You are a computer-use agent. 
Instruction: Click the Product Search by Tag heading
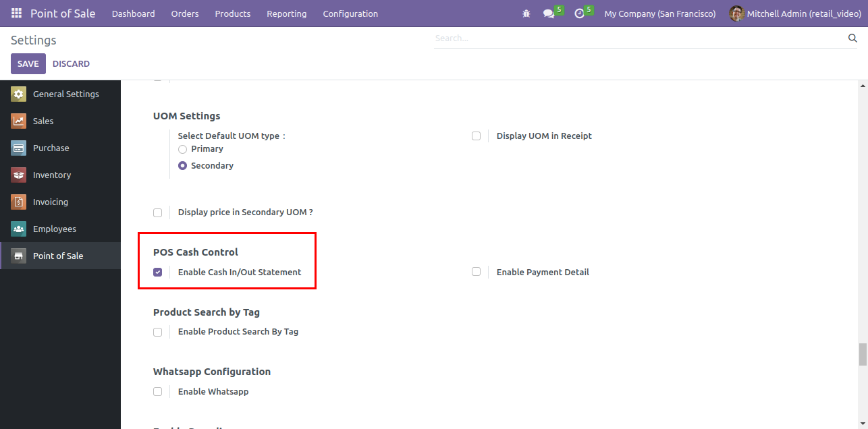point(207,312)
